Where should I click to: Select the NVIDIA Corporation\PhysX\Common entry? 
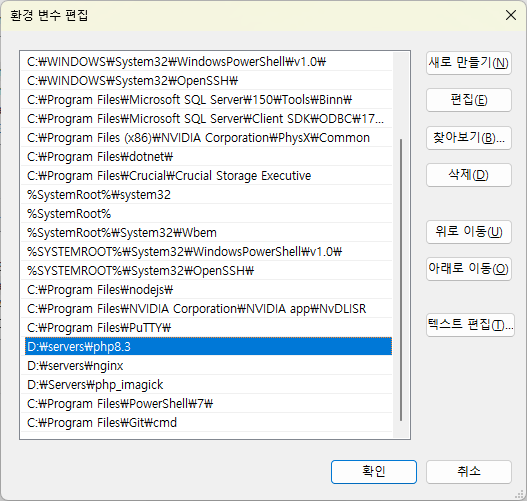[x=208, y=138]
